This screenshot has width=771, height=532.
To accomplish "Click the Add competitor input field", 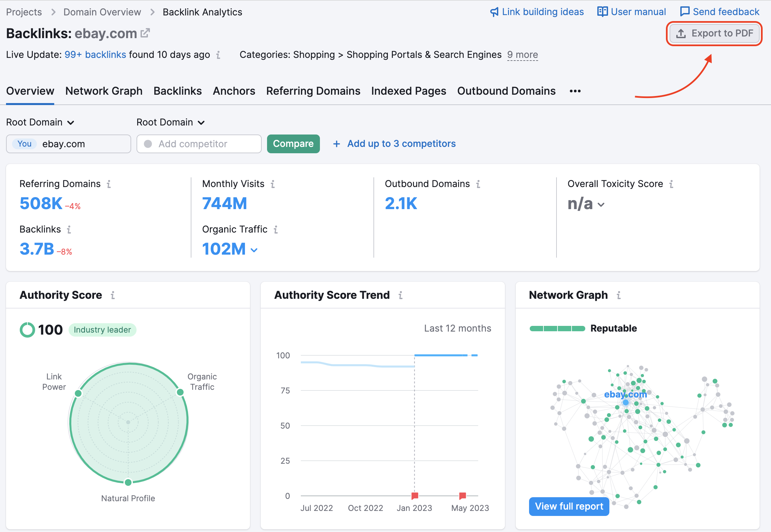I will coord(199,143).
